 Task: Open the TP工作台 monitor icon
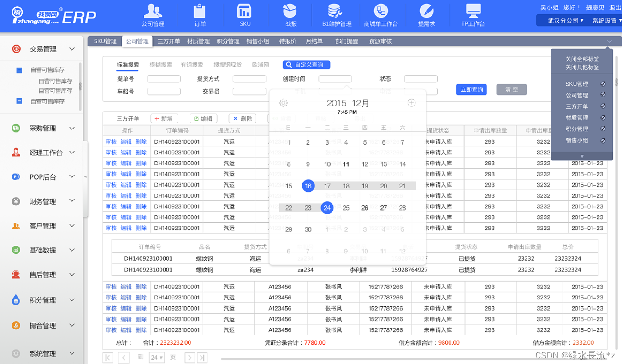pyautogui.click(x=474, y=10)
